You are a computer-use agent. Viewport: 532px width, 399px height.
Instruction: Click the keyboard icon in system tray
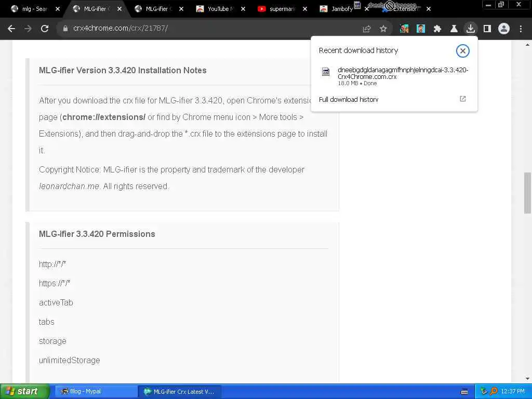464,392
